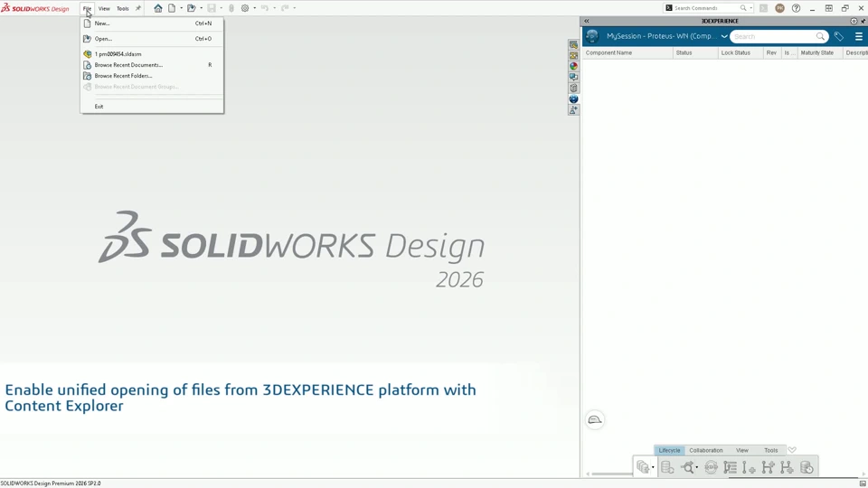Choose Open... from File menu

152,39
